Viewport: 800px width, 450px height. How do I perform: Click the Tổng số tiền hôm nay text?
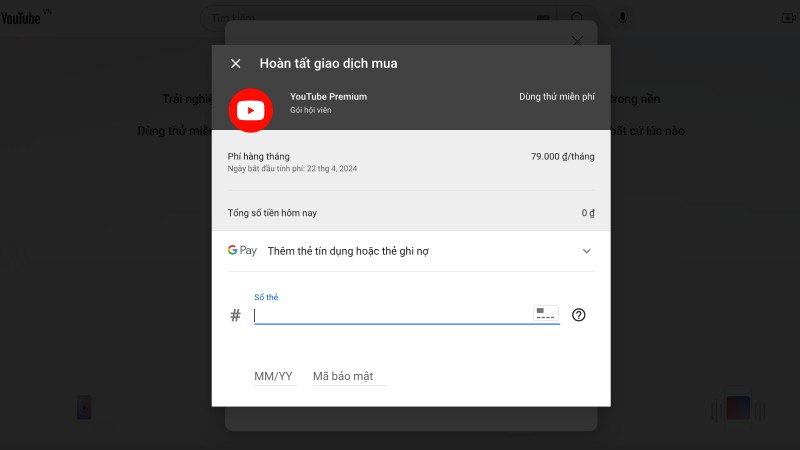[272, 213]
